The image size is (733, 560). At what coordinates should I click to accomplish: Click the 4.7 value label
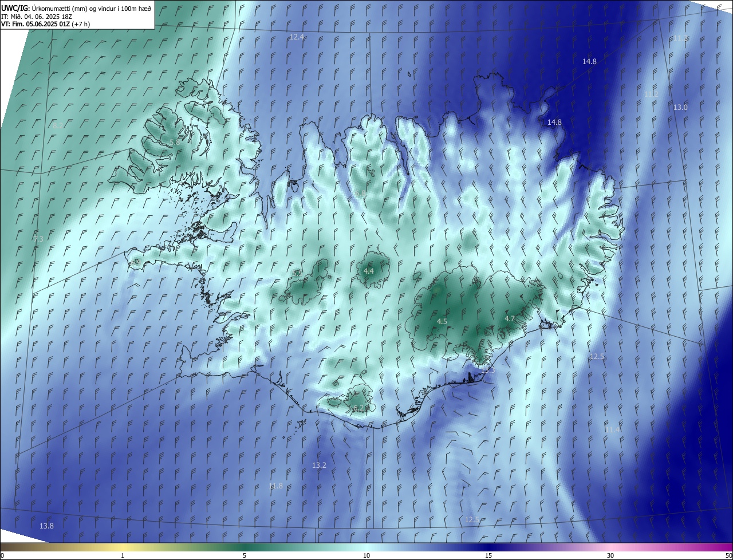(510, 318)
